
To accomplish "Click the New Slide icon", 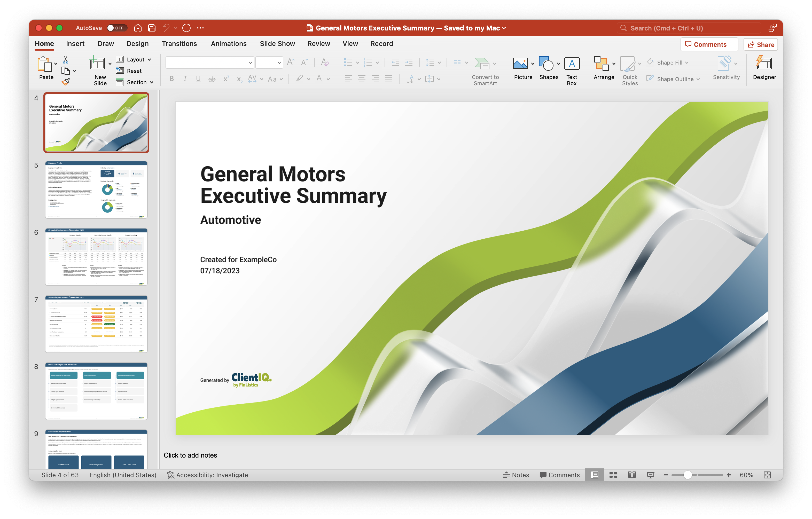I will coord(97,64).
